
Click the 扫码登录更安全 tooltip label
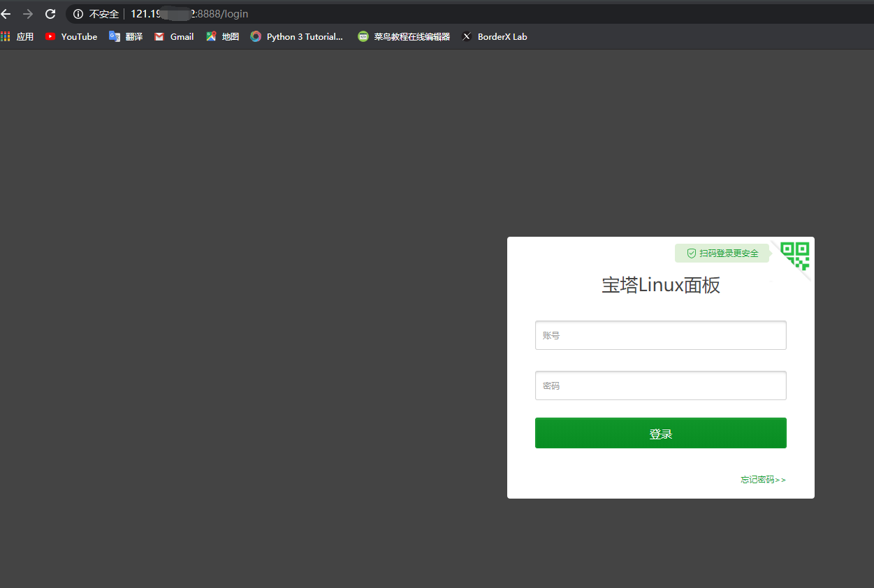(x=722, y=253)
